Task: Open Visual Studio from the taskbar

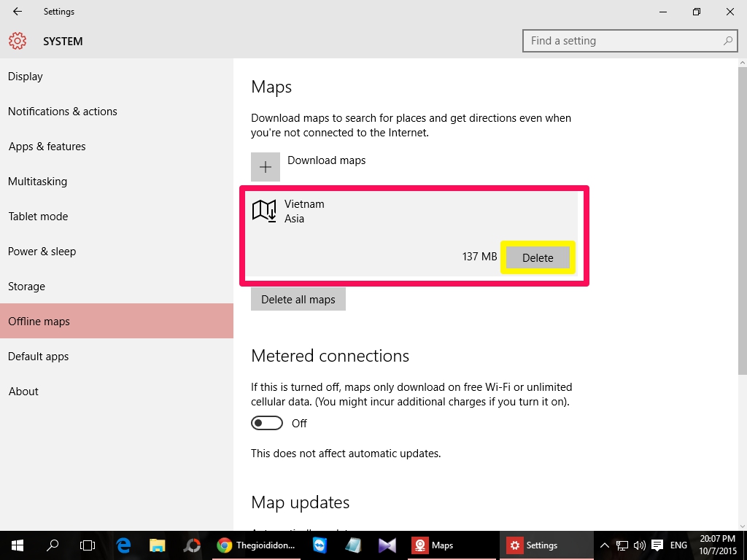Action: 387,545
